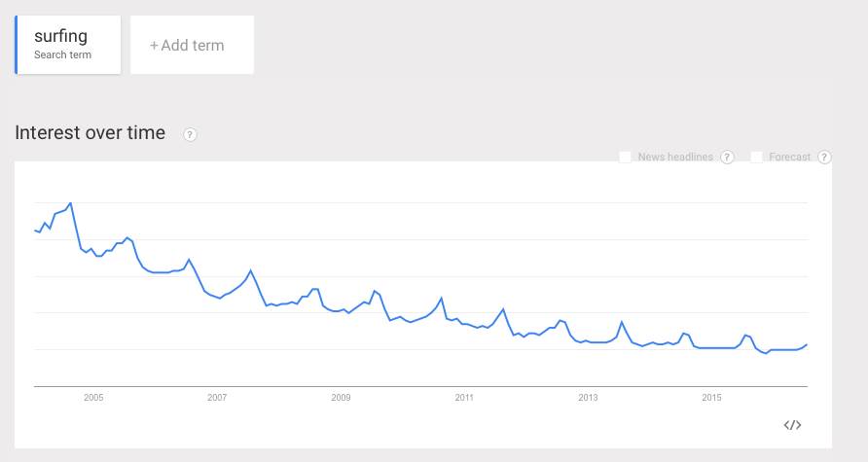868x462 pixels.
Task: Open the News headlines help question mark
Action: click(x=727, y=158)
